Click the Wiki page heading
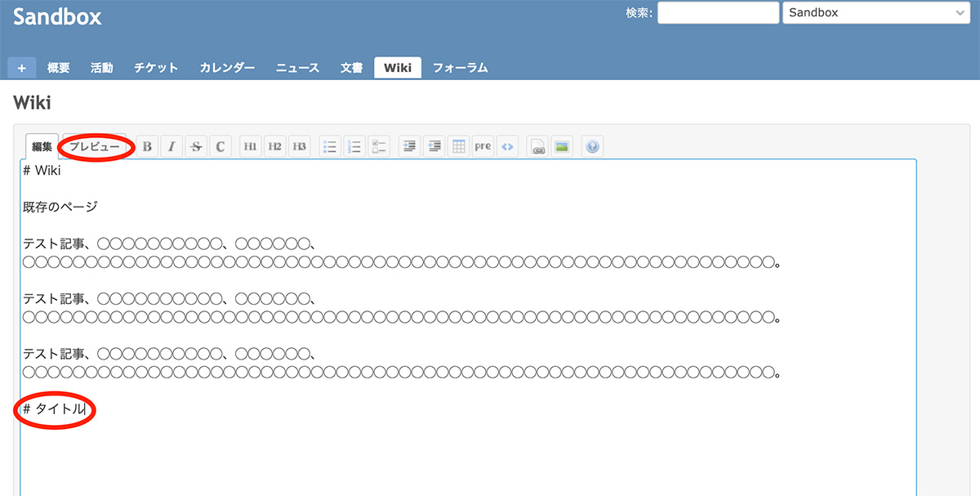This screenshot has height=496, width=980. (x=33, y=103)
